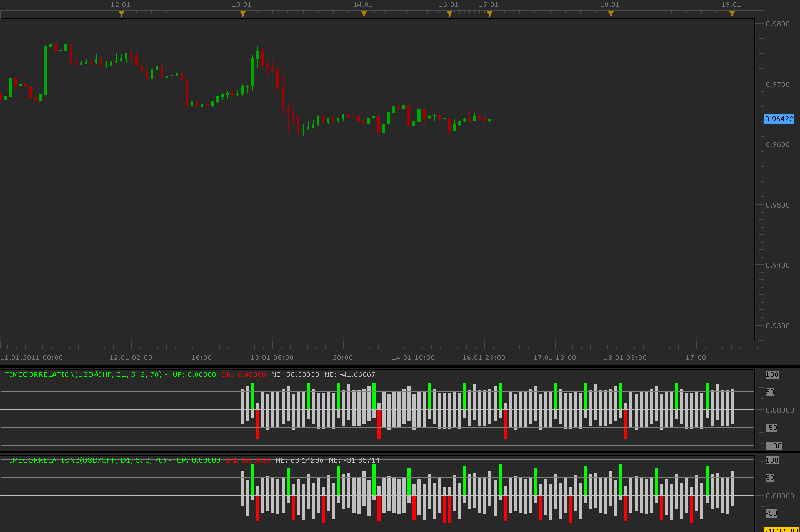
Task: Click the 16.01 triangle date marker
Action: tap(449, 14)
